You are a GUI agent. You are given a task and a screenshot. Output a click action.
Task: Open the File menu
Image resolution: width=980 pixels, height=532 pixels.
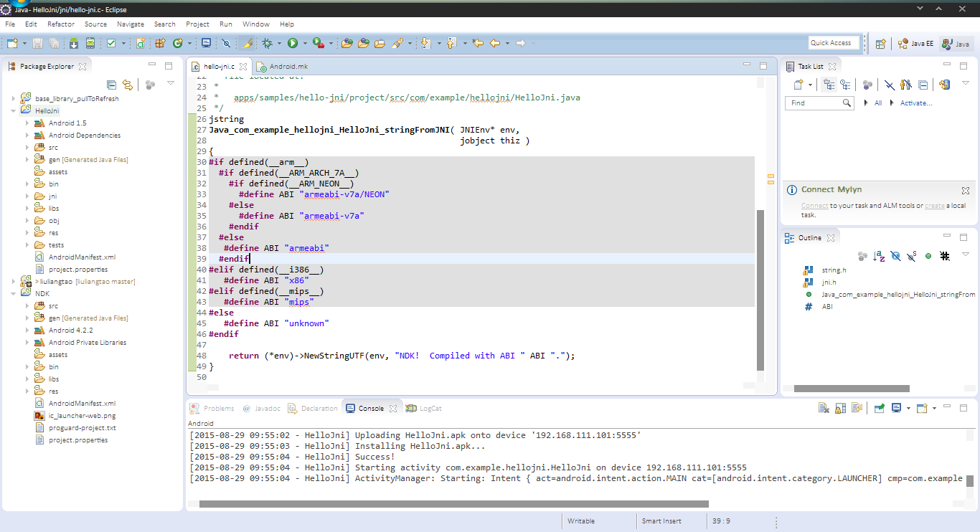10,24
